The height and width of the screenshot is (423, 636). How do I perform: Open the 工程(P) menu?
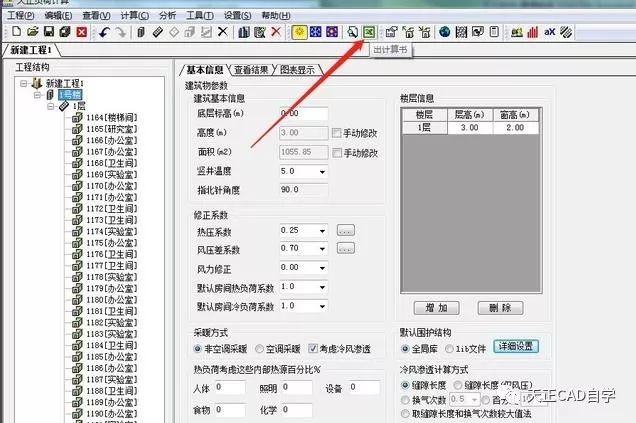(x=21, y=15)
